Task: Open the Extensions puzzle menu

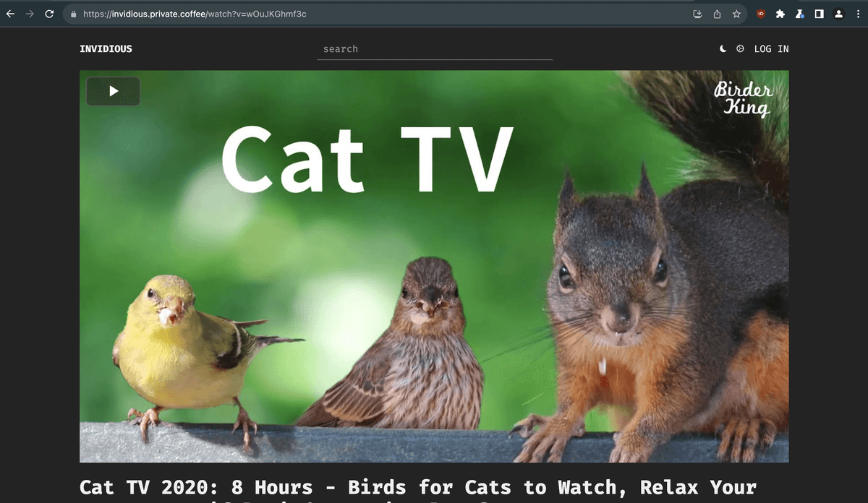Action: [x=780, y=14]
